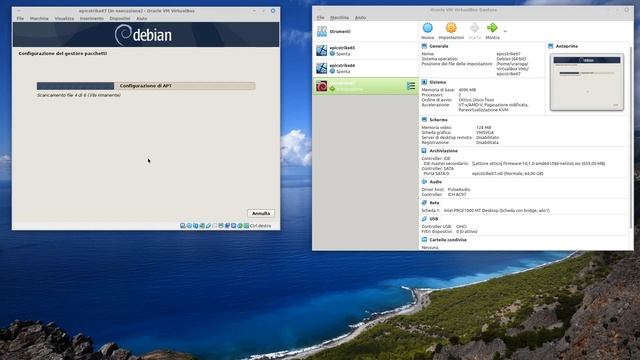Select epicstrike66 virtual machine entry

tap(365, 68)
